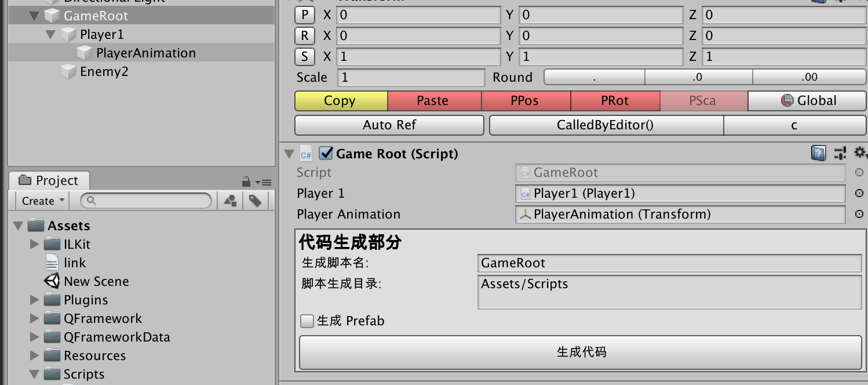Click the link file icon

pos(52,262)
